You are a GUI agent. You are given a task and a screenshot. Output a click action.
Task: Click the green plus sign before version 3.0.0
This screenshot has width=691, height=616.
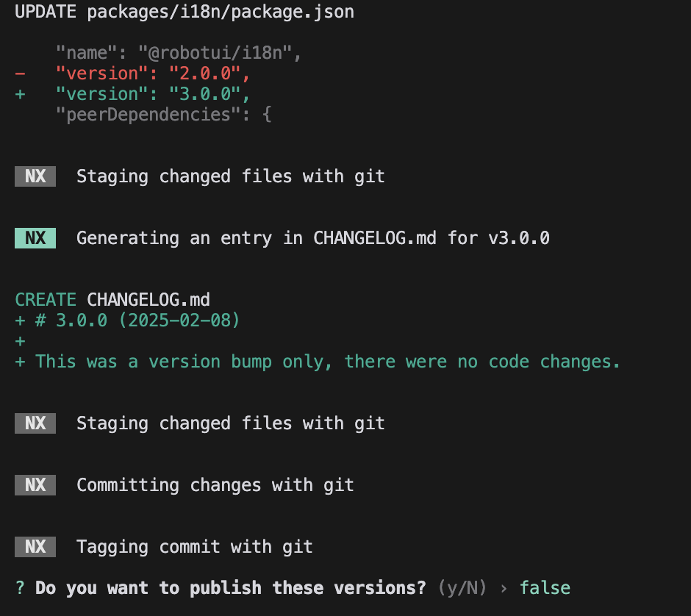click(x=20, y=94)
